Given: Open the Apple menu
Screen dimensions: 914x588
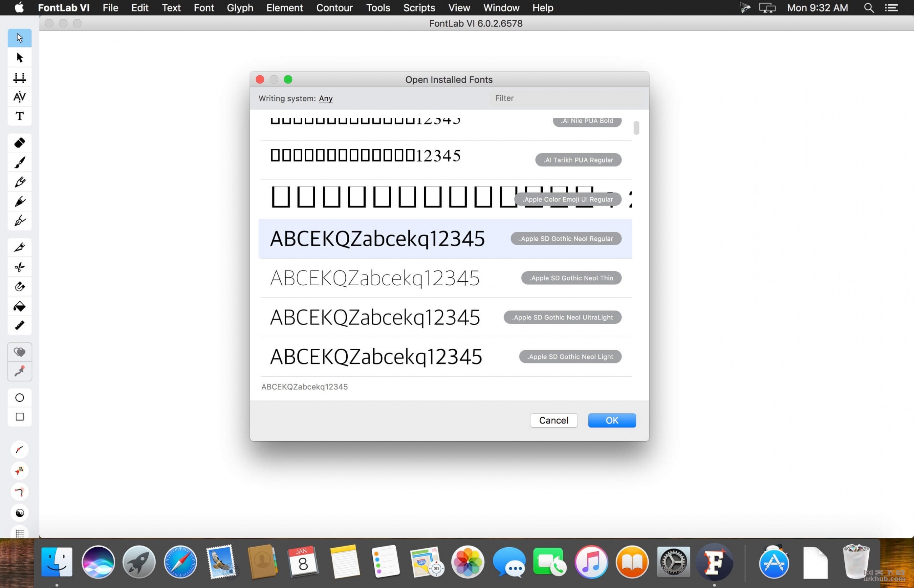Looking at the screenshot, I should 19,7.
